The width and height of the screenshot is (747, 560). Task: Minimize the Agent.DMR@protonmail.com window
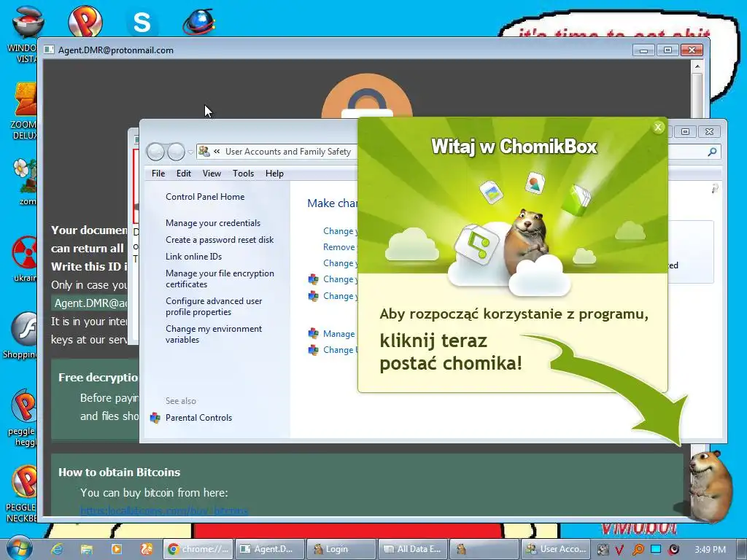coord(643,50)
